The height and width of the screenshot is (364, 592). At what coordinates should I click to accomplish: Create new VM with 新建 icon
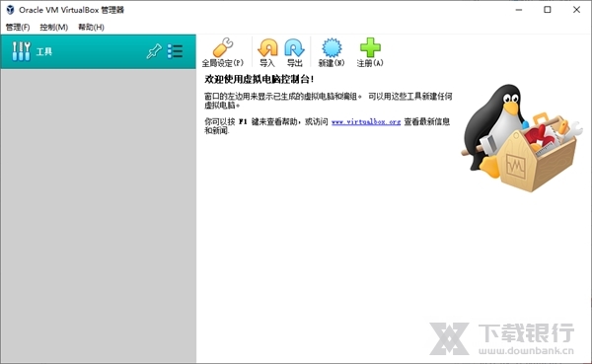pos(332,47)
